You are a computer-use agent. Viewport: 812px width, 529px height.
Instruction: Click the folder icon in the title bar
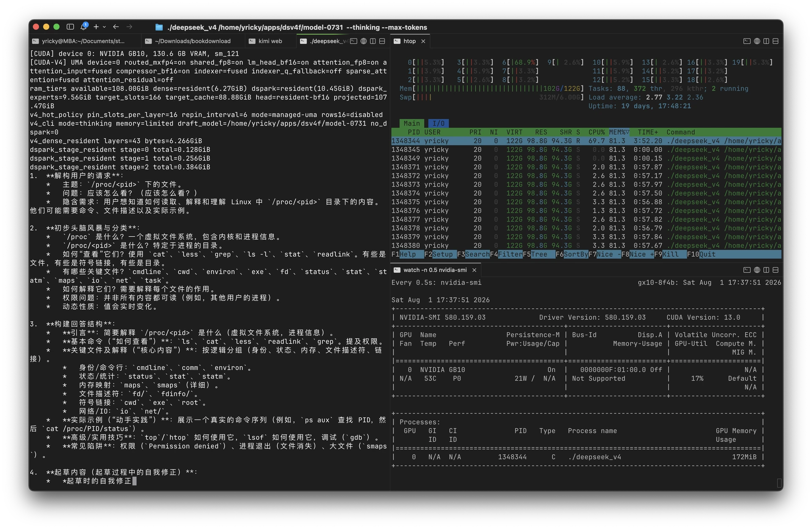[159, 27]
